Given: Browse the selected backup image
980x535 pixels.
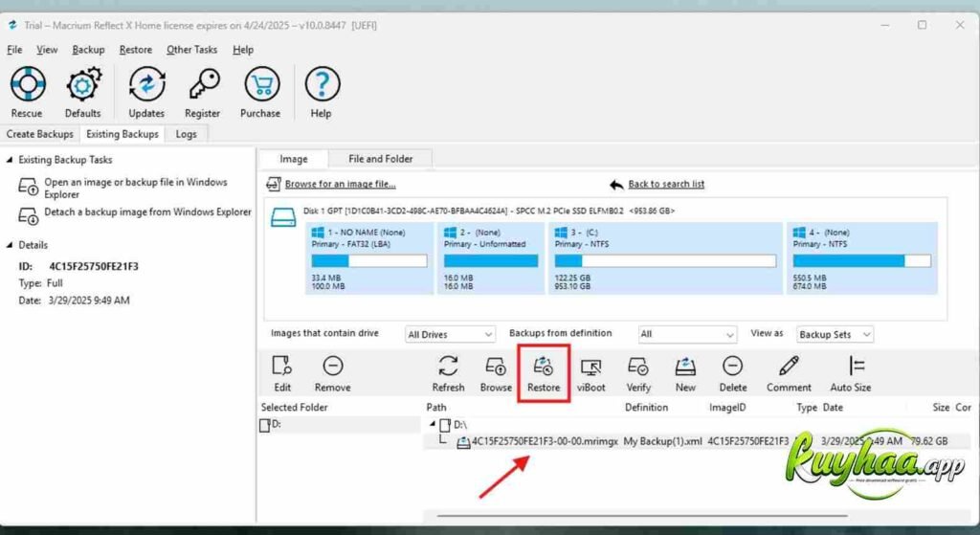Looking at the screenshot, I should click(496, 374).
